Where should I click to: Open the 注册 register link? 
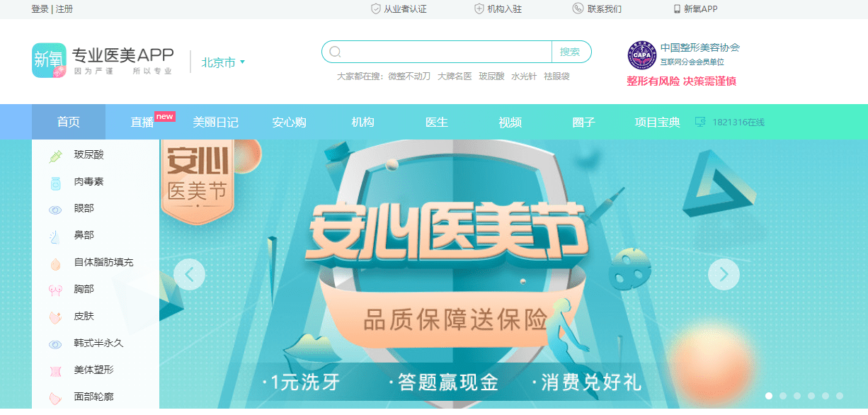(x=64, y=9)
